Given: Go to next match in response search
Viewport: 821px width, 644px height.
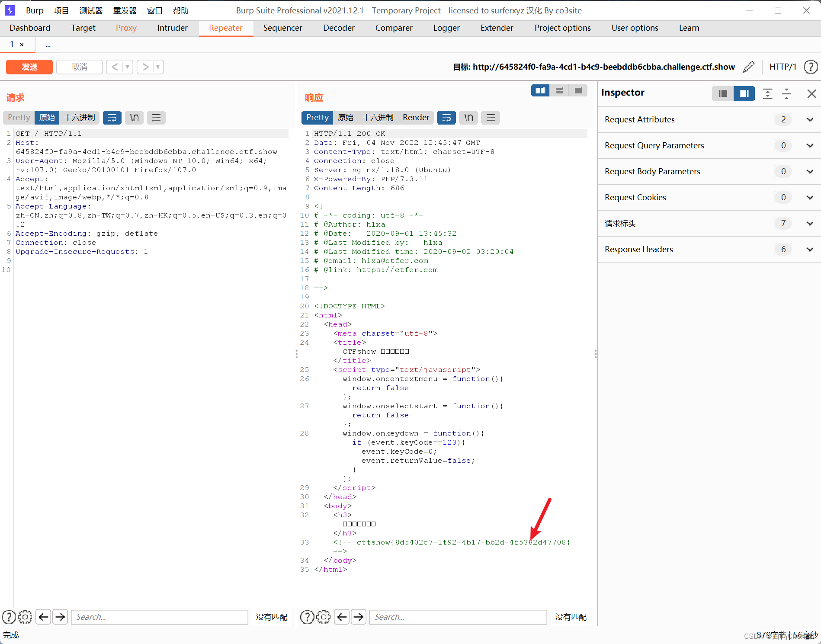Looking at the screenshot, I should pos(359,617).
